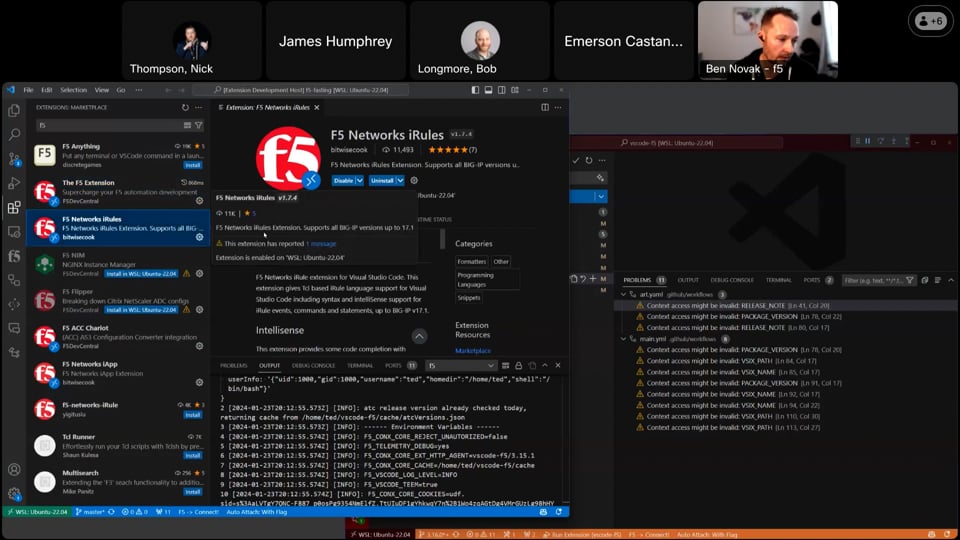Open Customize Layout button in title bar
The image size is (960, 540).
(x=515, y=90)
